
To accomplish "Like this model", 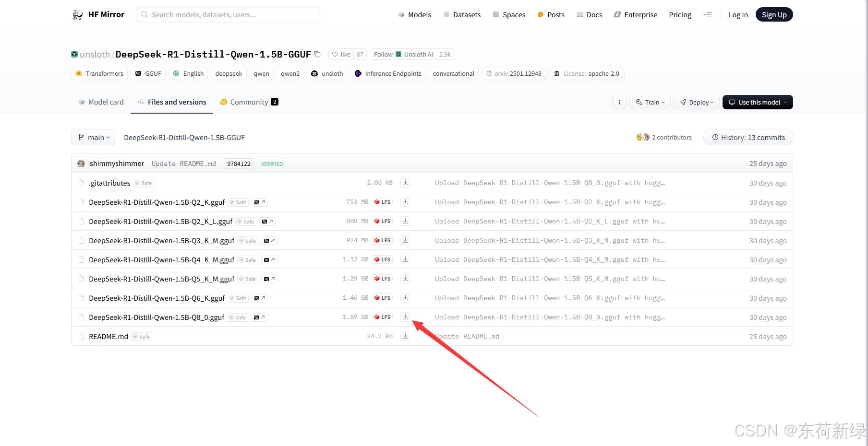I will [x=341, y=54].
